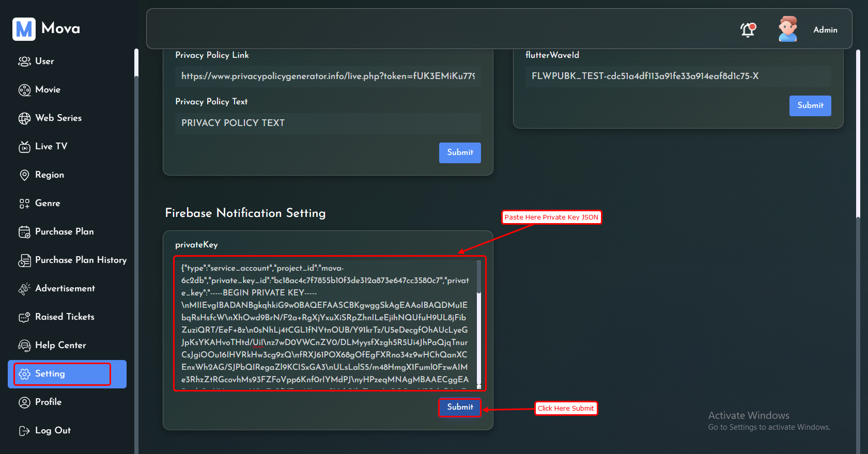Log Out from the sidebar
The height and width of the screenshot is (454, 868).
coord(52,431)
